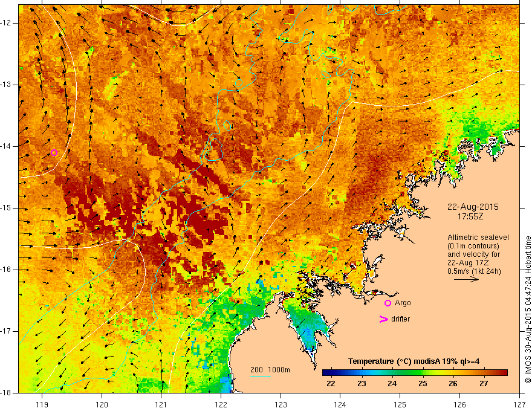Click the color bar label 26
532x411 pixels.
click(453, 384)
